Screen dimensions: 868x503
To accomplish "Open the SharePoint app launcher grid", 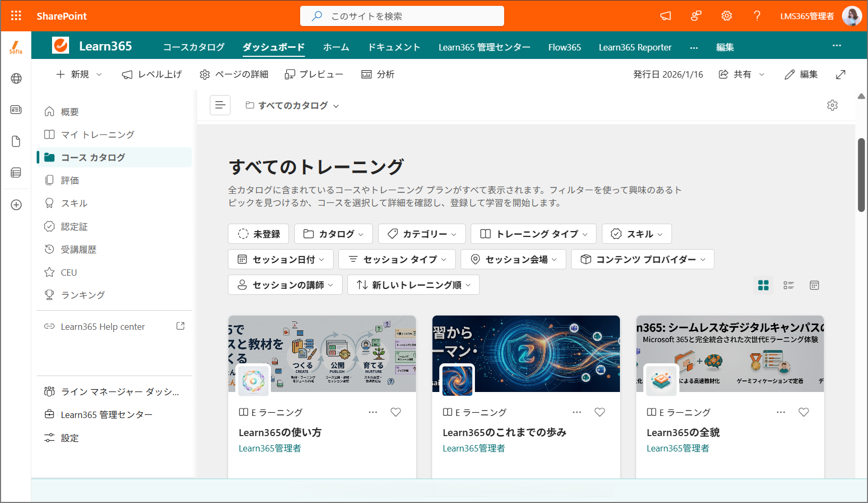I will (16, 16).
